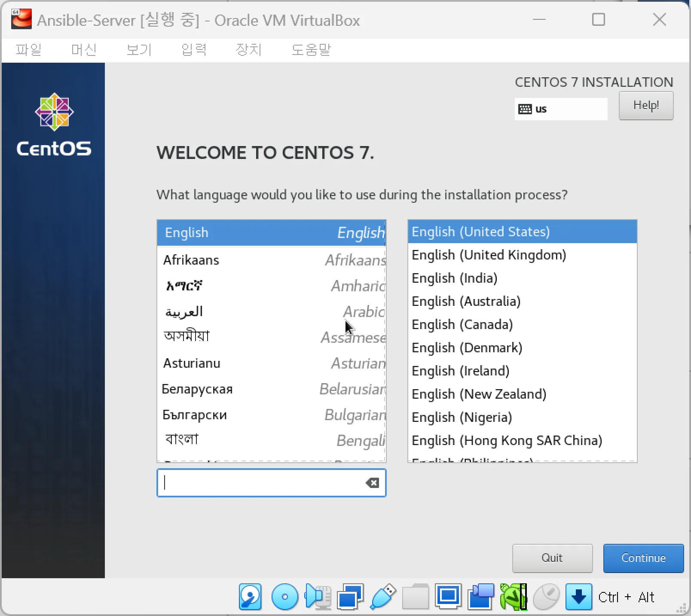
Task: Click the network adapter status icon
Action: click(x=350, y=597)
